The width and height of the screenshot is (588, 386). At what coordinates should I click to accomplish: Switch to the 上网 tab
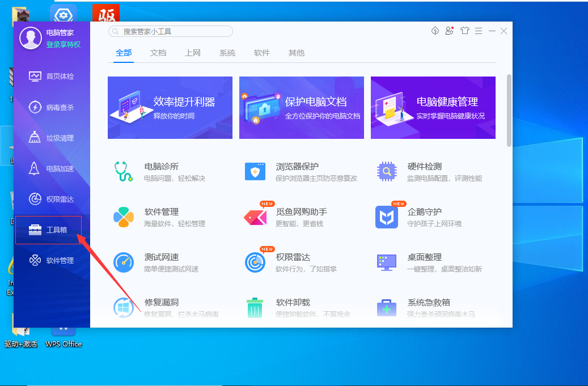point(193,53)
